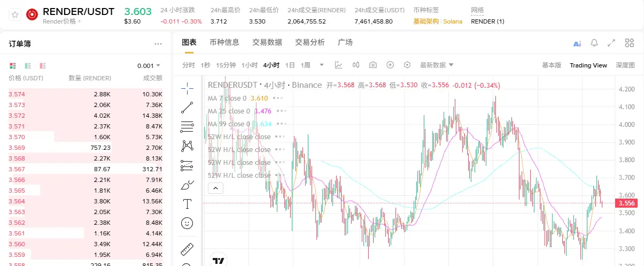Show sell orders only view
The image size is (644, 266).
43,66
